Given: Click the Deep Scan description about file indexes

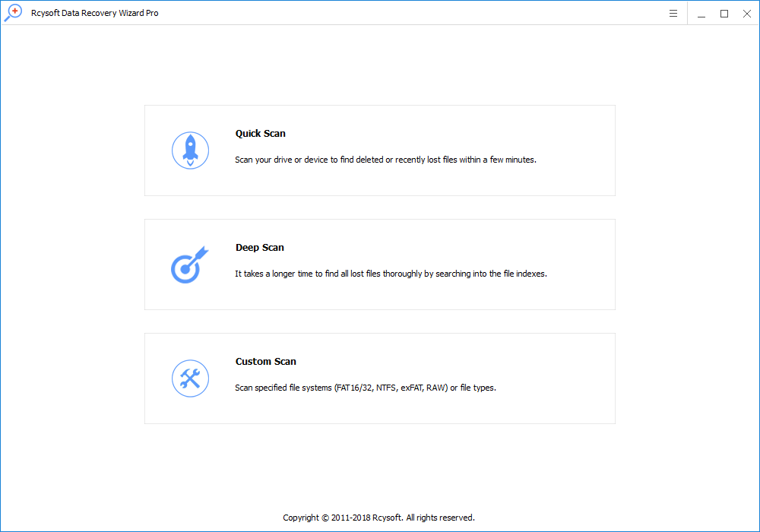Looking at the screenshot, I should coord(391,274).
